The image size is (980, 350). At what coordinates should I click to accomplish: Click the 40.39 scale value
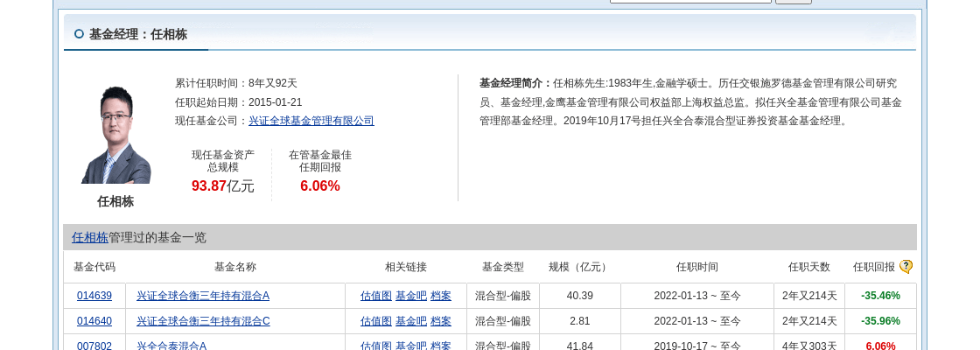pos(579,296)
